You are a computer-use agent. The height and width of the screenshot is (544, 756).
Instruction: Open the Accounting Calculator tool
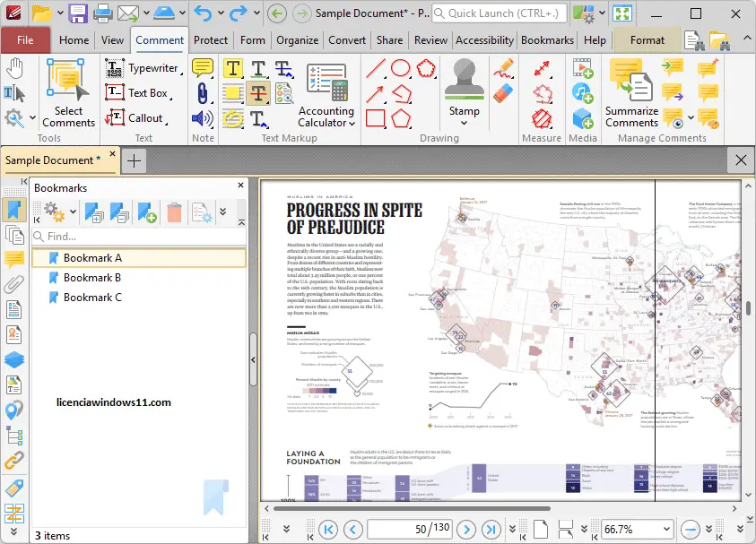tap(326, 95)
